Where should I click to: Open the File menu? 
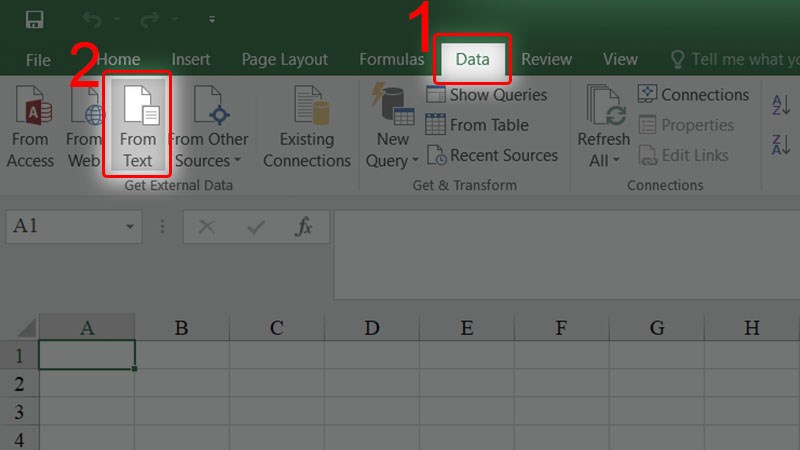(x=38, y=60)
